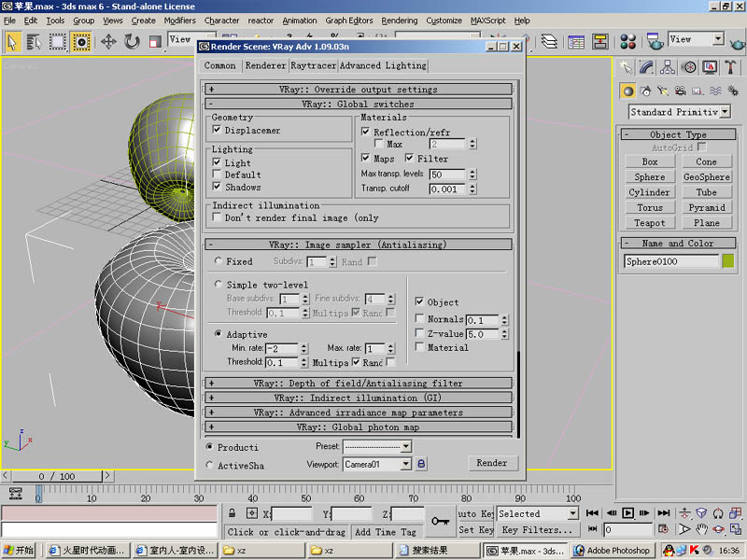Open Curve Editor icon

[x=576, y=42]
